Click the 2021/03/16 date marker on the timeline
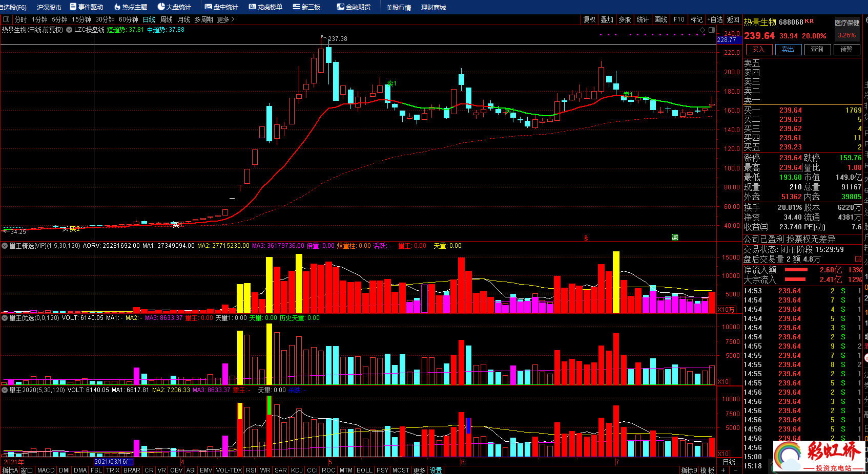Viewport: 868px width, 474px height. tap(114, 462)
